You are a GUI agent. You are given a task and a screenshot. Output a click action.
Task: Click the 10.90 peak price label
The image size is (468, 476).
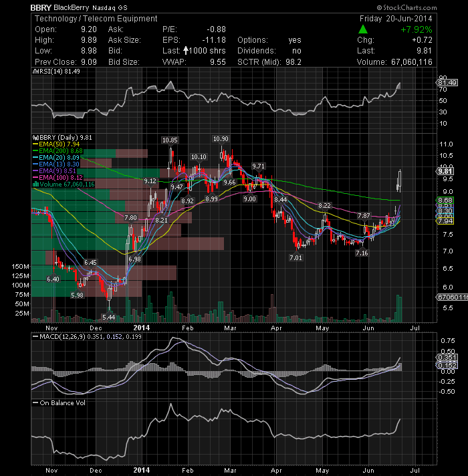221,139
